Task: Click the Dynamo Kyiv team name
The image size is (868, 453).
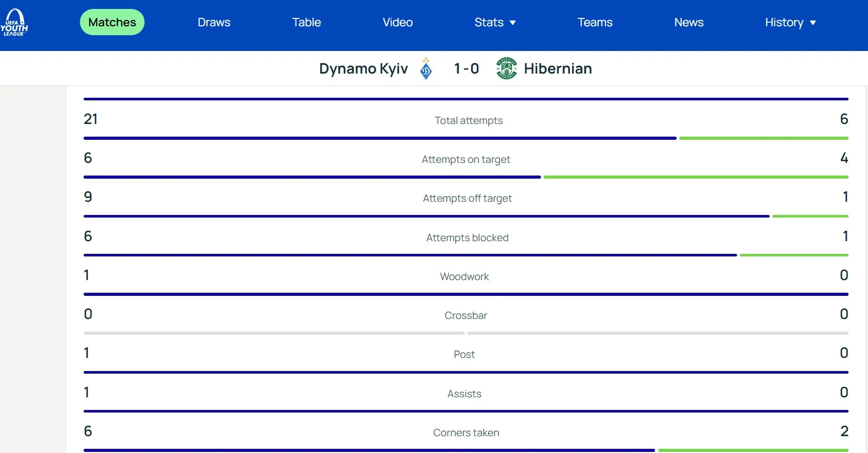Action: click(363, 69)
